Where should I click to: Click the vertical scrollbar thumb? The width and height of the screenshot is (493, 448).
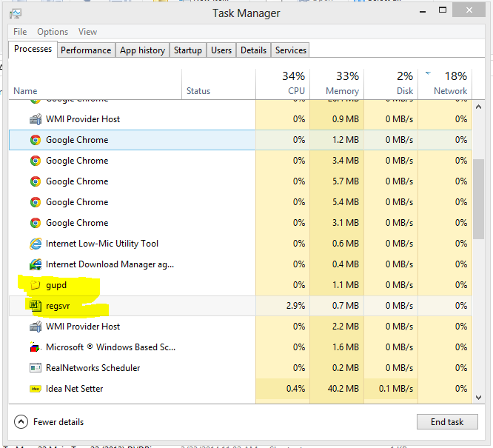click(478, 199)
